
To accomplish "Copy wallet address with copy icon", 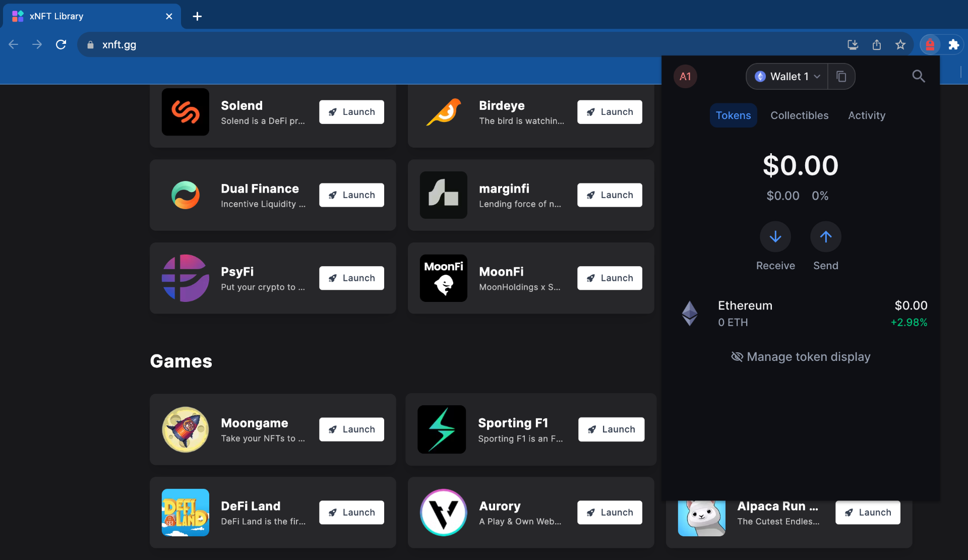I will click(x=841, y=76).
